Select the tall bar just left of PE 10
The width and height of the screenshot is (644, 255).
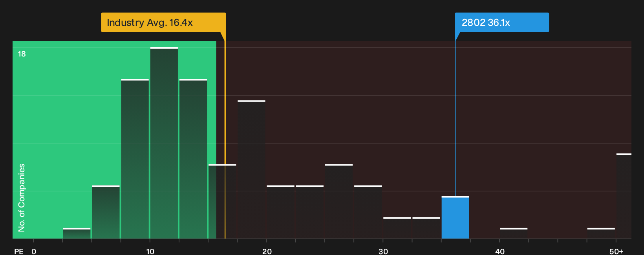(135, 159)
